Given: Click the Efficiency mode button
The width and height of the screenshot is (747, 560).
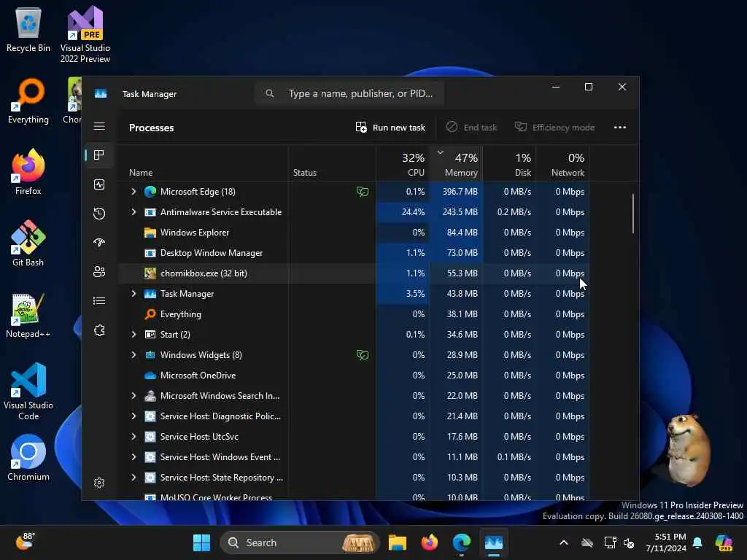Looking at the screenshot, I should pyautogui.click(x=554, y=127).
